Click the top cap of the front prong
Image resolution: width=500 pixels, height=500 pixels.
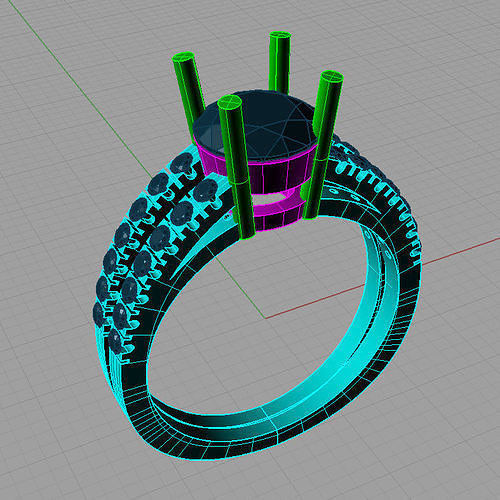[229, 101]
